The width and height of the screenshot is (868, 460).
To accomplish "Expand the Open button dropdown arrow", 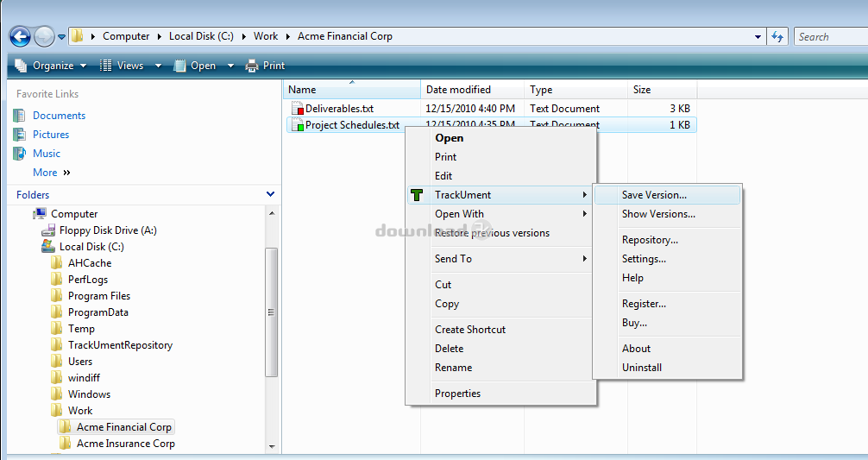I will click(230, 66).
